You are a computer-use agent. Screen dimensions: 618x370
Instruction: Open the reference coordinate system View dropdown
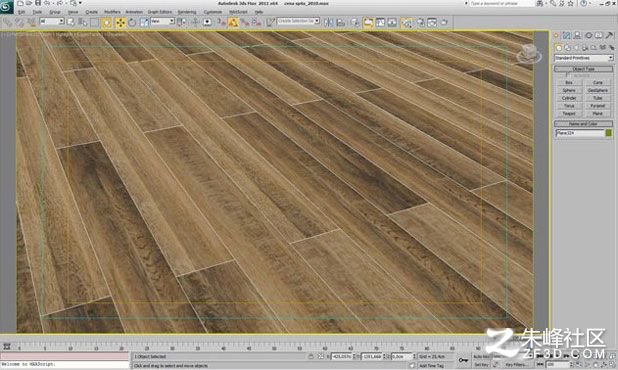click(x=162, y=21)
